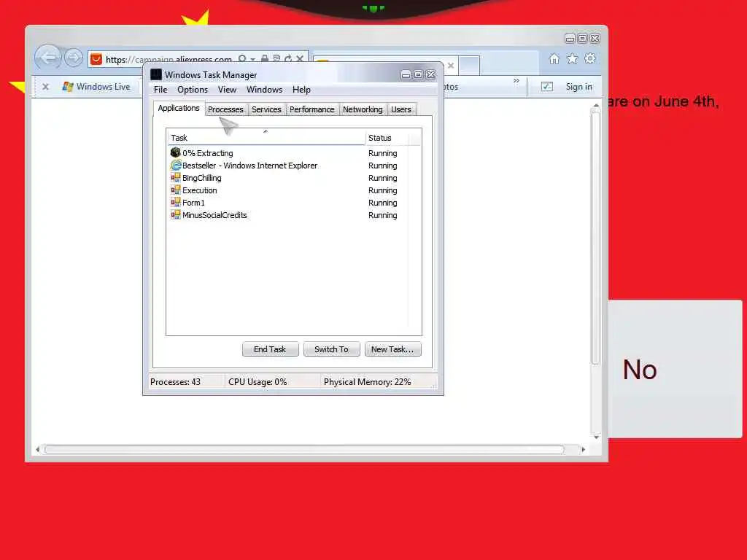Click the browser vertical scrollbar
This screenshot has width=747, height=560.
595,238
